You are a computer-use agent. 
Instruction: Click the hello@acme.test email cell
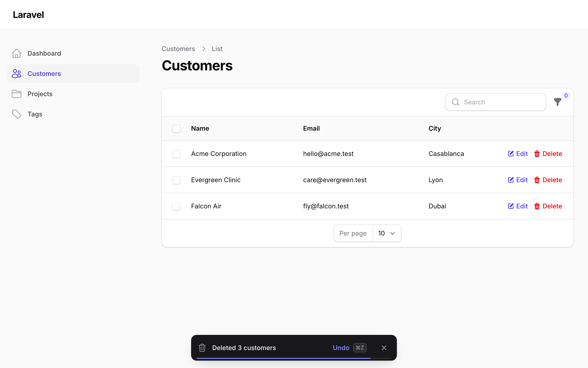(328, 154)
